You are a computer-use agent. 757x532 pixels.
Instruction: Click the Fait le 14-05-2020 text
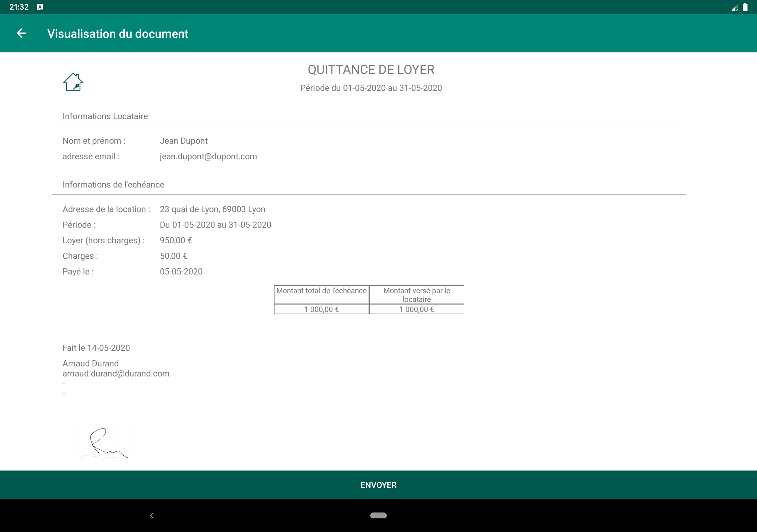click(96, 348)
